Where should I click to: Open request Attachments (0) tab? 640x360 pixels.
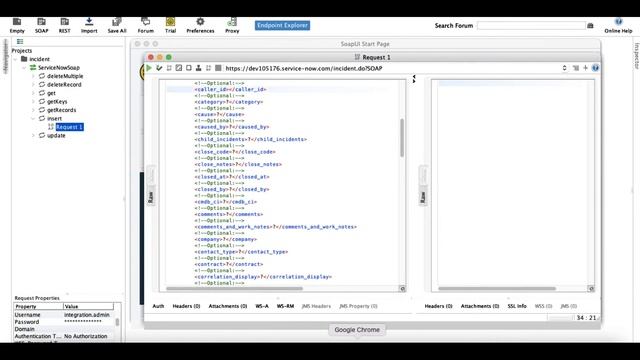coord(228,306)
